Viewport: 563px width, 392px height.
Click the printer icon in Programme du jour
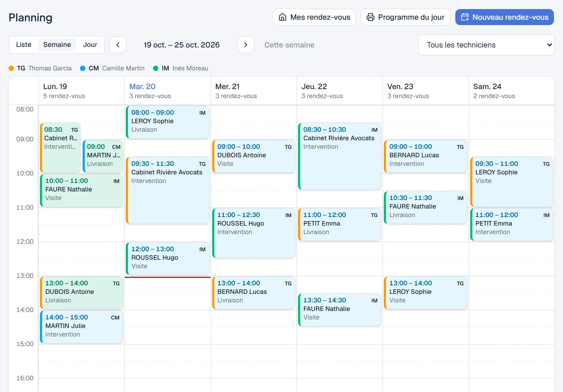tap(370, 17)
